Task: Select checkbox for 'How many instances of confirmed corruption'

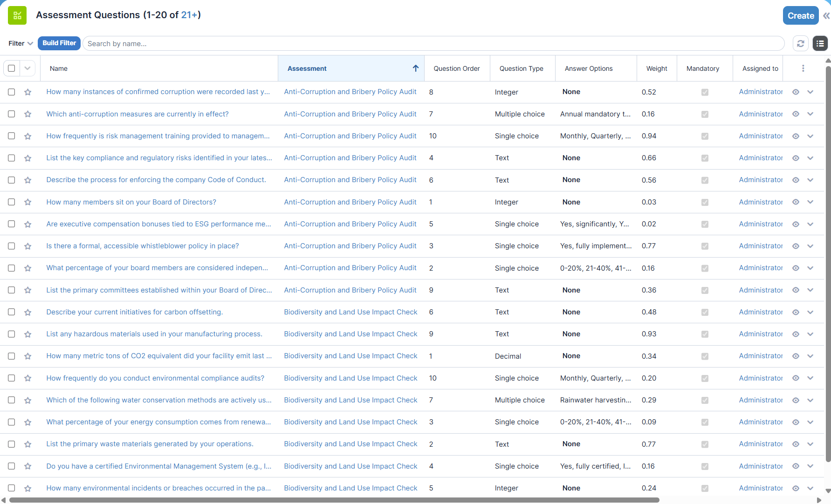Action: point(12,92)
